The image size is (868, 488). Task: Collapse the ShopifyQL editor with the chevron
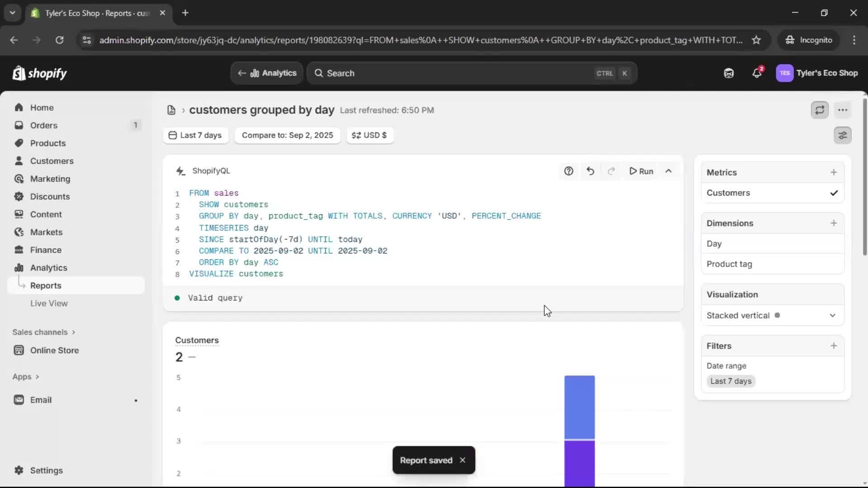click(x=669, y=171)
